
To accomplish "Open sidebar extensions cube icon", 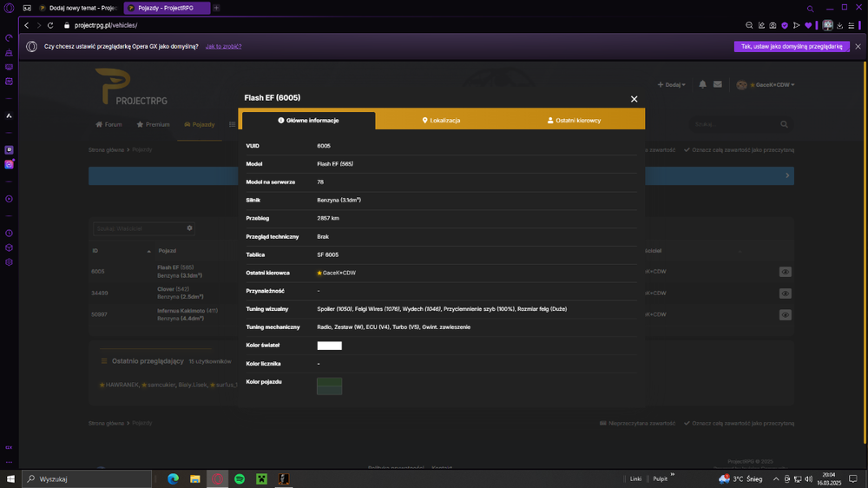I will (9, 247).
